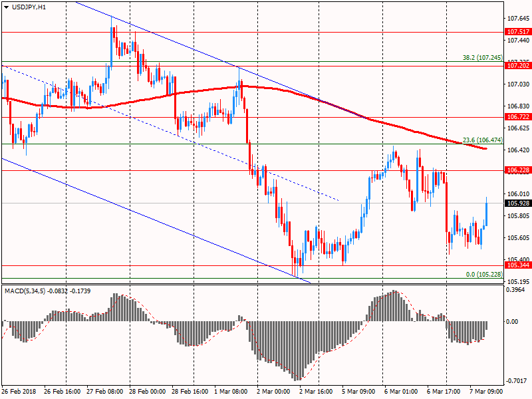Click the 26 Feb 16:00 time label
The width and height of the screenshot is (532, 399).
[x=62, y=392]
